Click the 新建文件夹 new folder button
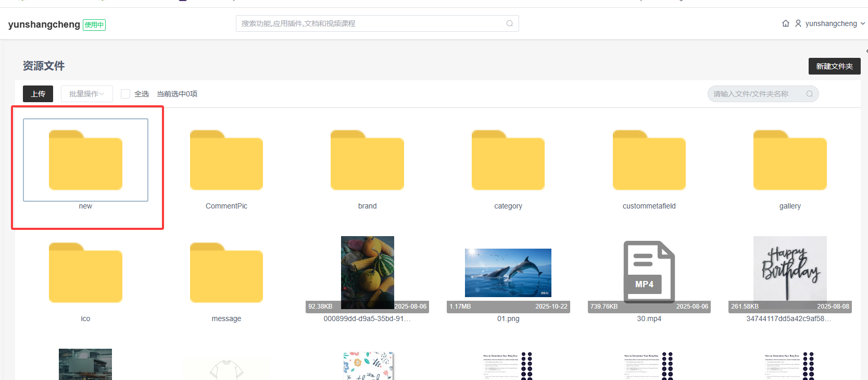Image resolution: width=868 pixels, height=380 pixels. [834, 66]
